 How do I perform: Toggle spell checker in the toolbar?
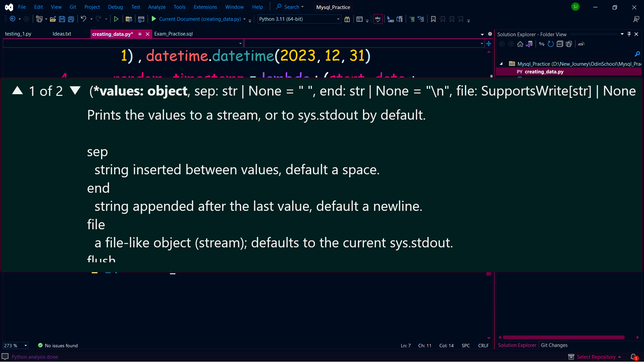pos(378,19)
